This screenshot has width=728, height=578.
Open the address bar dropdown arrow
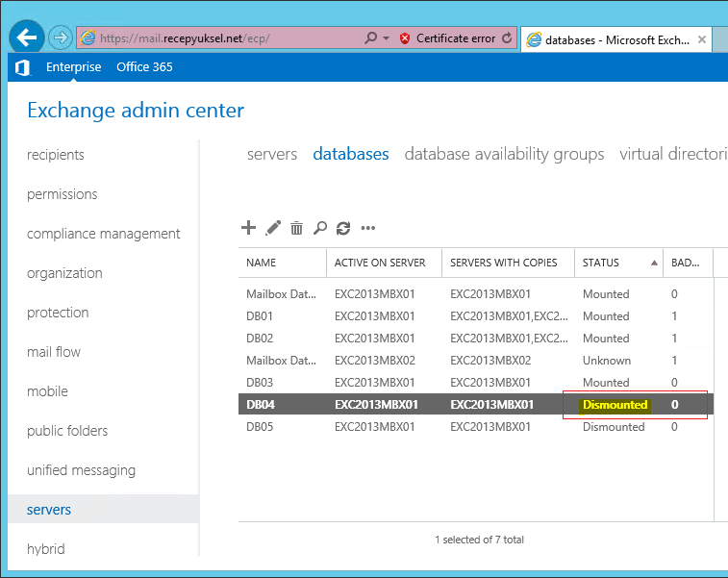pyautogui.click(x=386, y=38)
